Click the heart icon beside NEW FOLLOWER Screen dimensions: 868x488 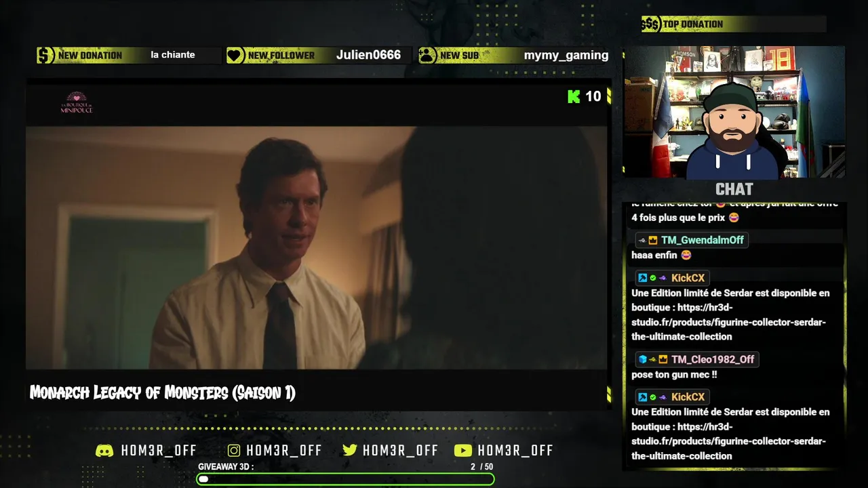click(235, 56)
